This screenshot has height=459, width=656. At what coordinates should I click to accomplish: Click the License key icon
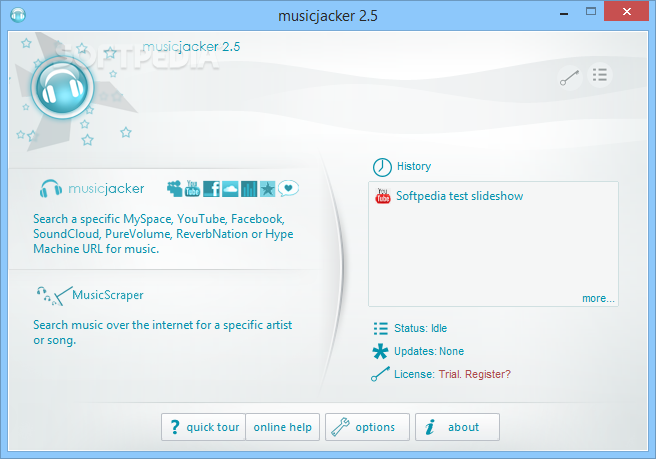tap(380, 374)
